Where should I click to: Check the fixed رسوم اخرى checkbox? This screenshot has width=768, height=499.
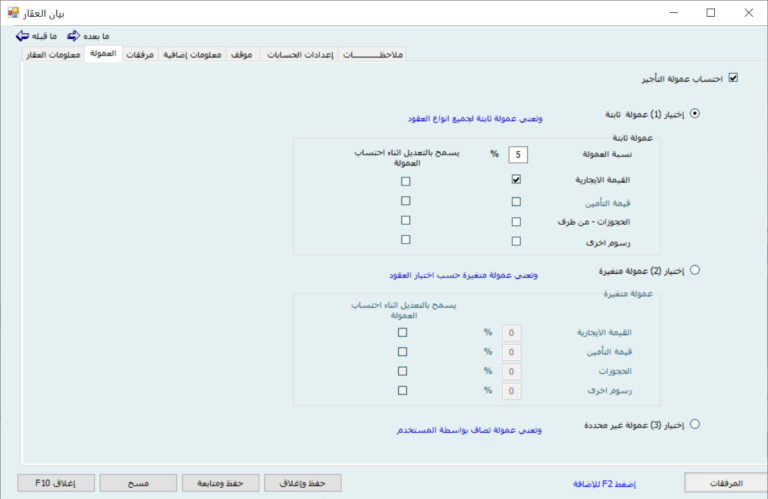[516, 241]
